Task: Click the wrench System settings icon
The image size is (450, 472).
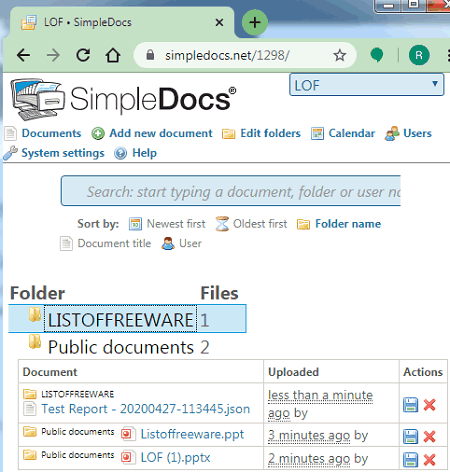Action: pyautogui.click(x=11, y=153)
